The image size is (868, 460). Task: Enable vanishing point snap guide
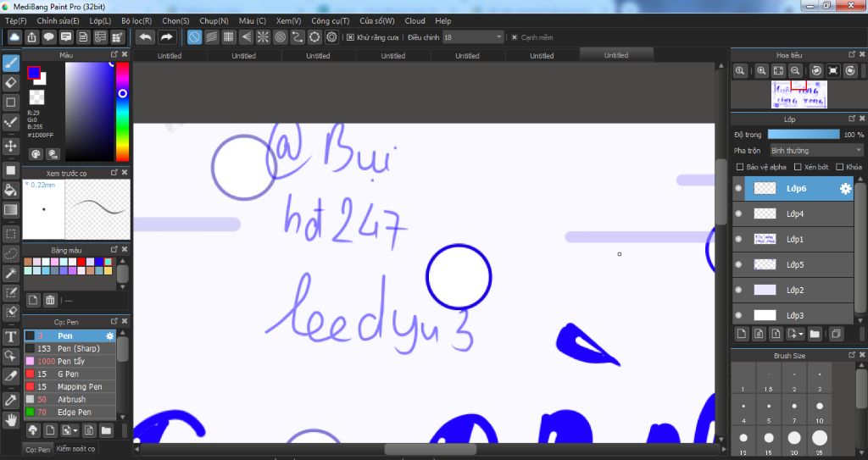[x=246, y=37]
